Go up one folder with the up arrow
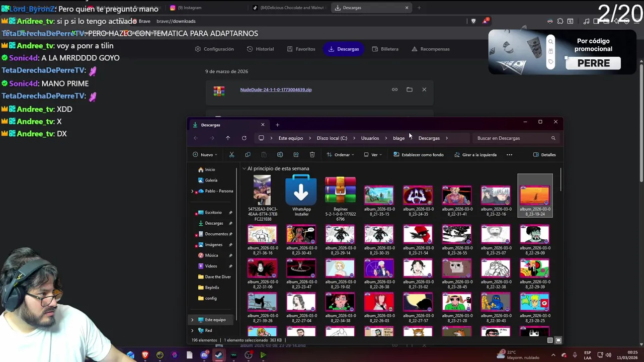The height and width of the screenshot is (362, 644). click(228, 138)
